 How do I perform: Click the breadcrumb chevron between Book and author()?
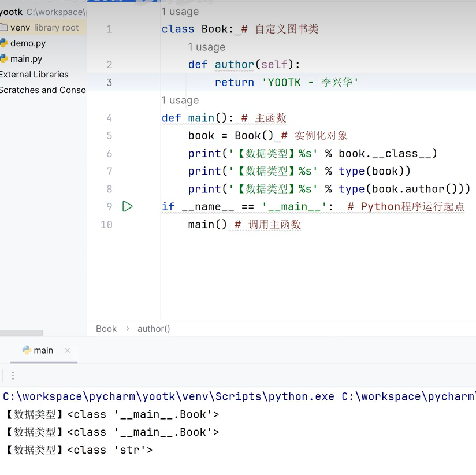coord(128,329)
